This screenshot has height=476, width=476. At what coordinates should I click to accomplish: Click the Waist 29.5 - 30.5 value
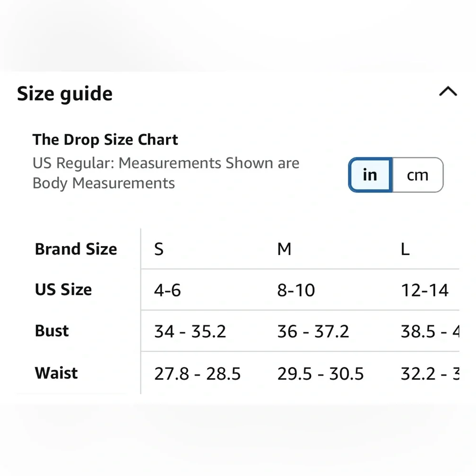click(x=320, y=373)
